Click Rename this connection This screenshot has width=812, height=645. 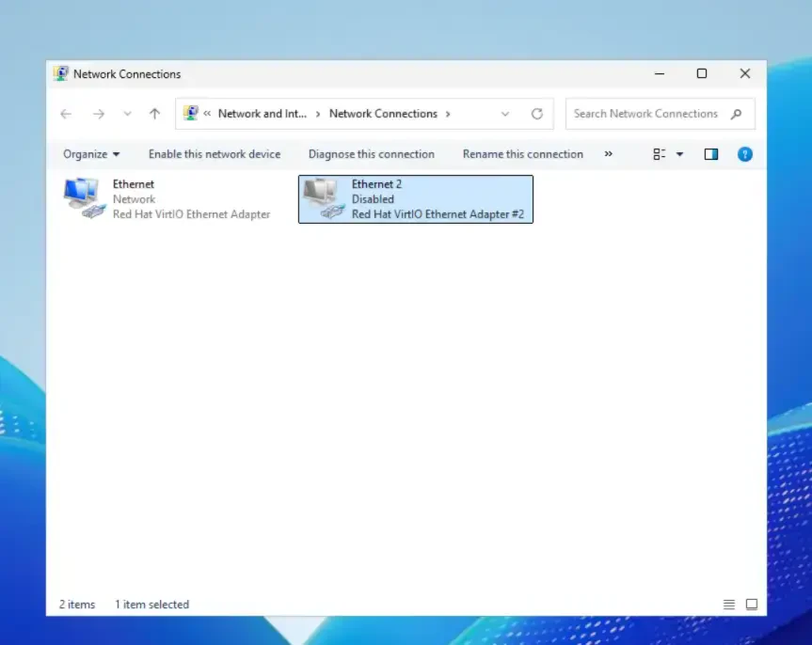522,154
